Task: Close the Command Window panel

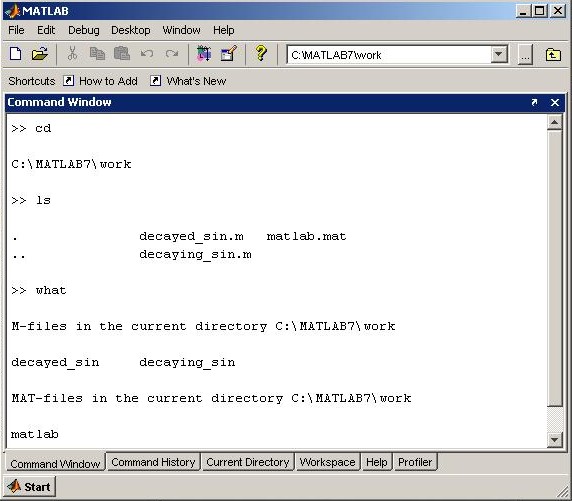Action: coord(554,103)
